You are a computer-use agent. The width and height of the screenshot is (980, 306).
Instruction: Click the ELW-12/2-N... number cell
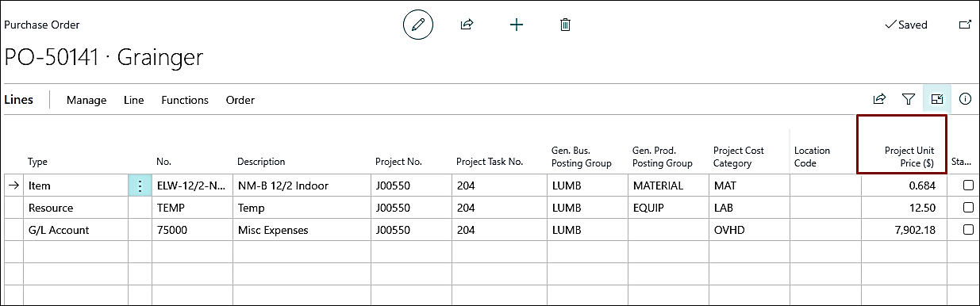192,186
